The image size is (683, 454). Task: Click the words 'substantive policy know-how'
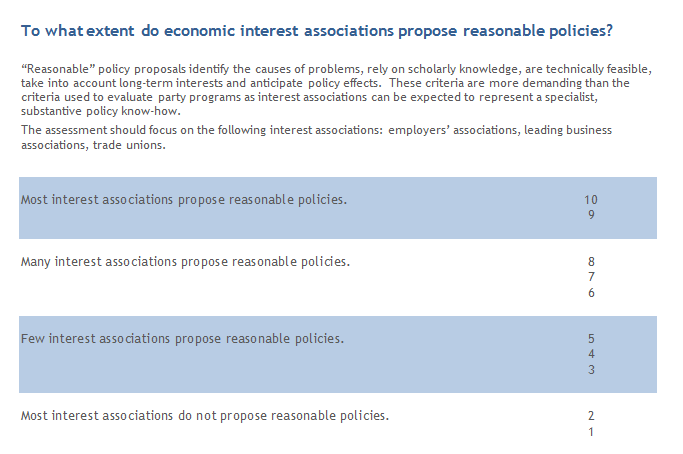click(101, 111)
